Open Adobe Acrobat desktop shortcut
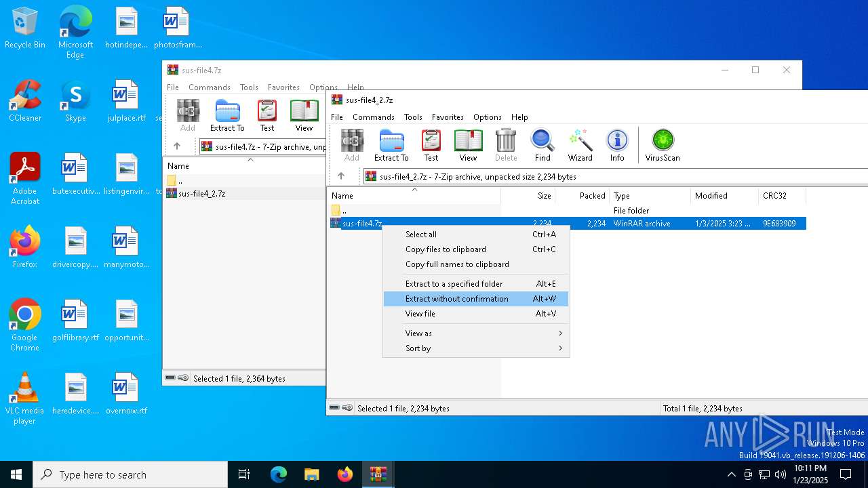This screenshot has width=868, height=488. (x=25, y=179)
